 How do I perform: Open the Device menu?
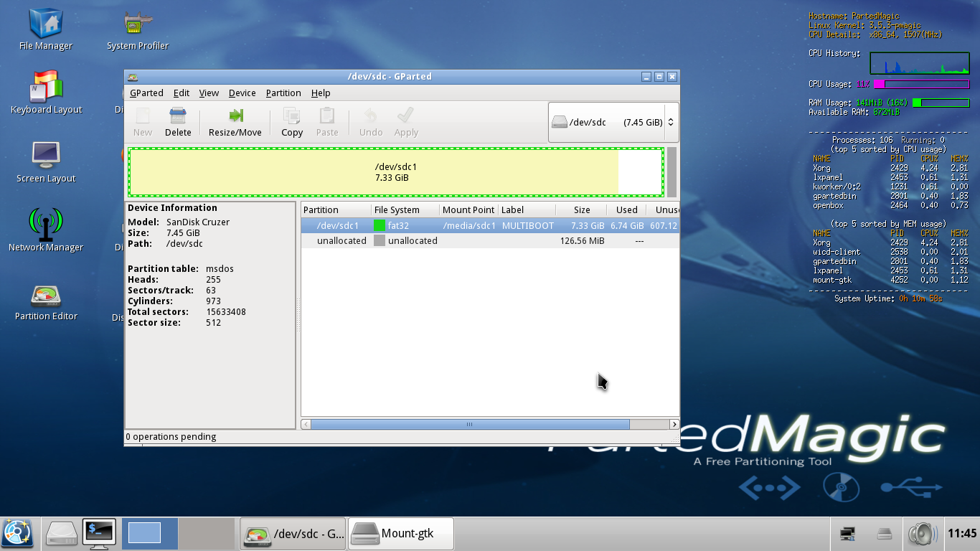pos(242,93)
